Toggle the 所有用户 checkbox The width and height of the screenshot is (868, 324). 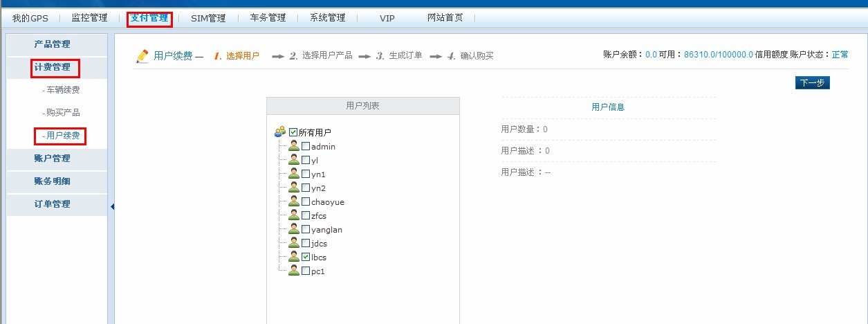[x=293, y=132]
